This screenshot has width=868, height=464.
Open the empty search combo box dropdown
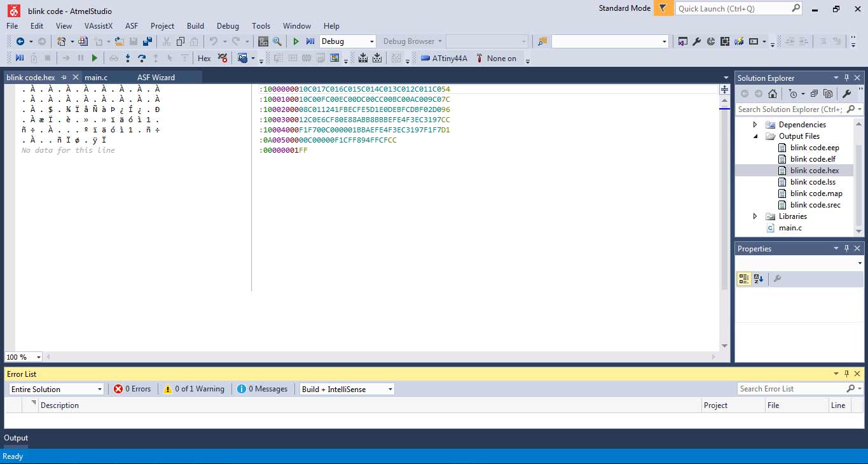pyautogui.click(x=665, y=41)
